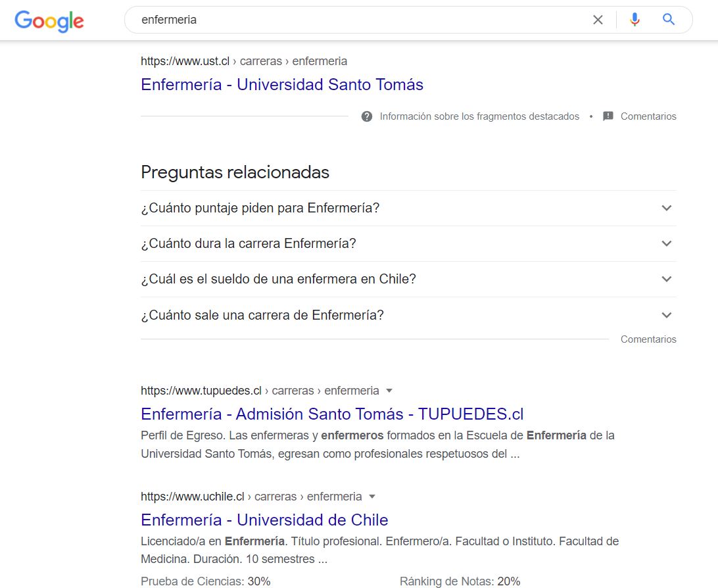This screenshot has width=718, height=588.
Task: Click the magnifying glass to search
Action: coord(668,20)
